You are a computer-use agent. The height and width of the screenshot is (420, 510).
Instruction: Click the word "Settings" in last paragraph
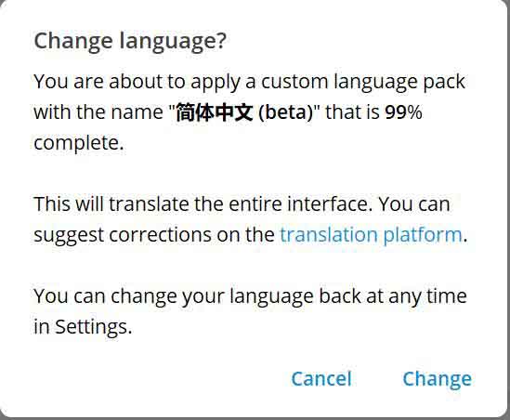pyautogui.click(x=91, y=327)
